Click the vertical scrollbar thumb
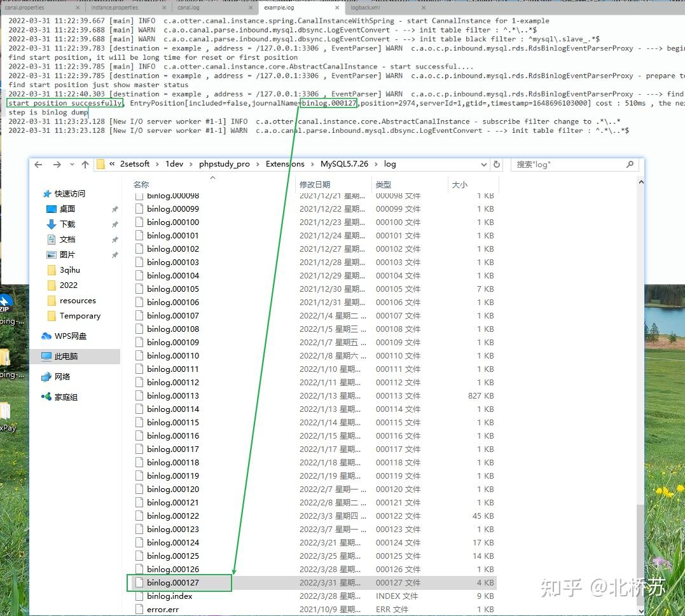This screenshot has height=616, width=685. 641,554
